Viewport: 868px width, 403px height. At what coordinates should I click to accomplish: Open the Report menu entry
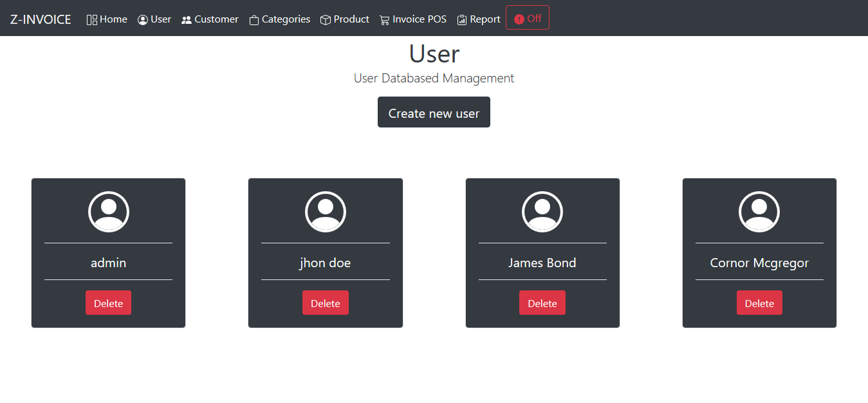[x=479, y=19]
